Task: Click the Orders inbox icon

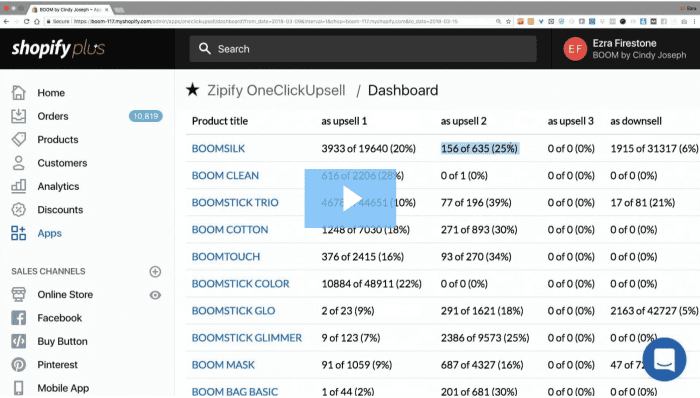Action: (19, 116)
